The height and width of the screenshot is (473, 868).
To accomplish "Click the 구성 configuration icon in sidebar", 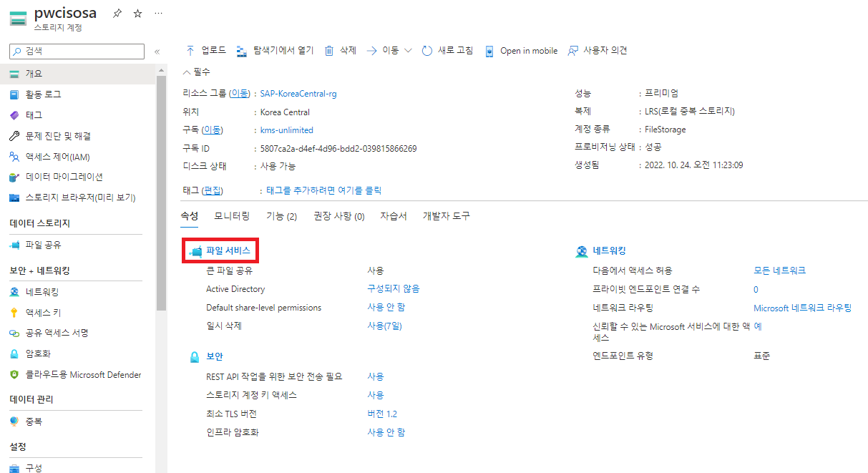I will (x=14, y=468).
